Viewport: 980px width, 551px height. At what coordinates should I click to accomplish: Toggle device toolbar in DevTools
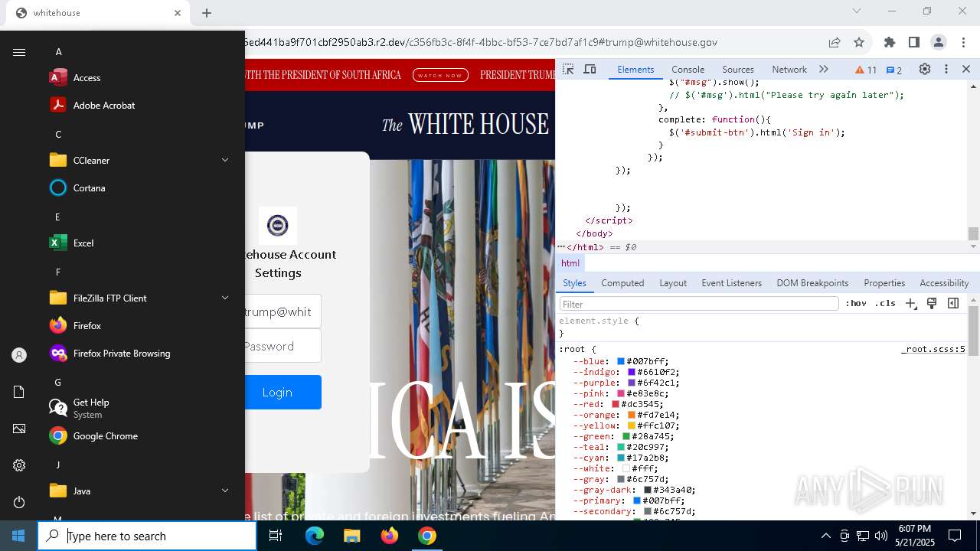click(590, 70)
